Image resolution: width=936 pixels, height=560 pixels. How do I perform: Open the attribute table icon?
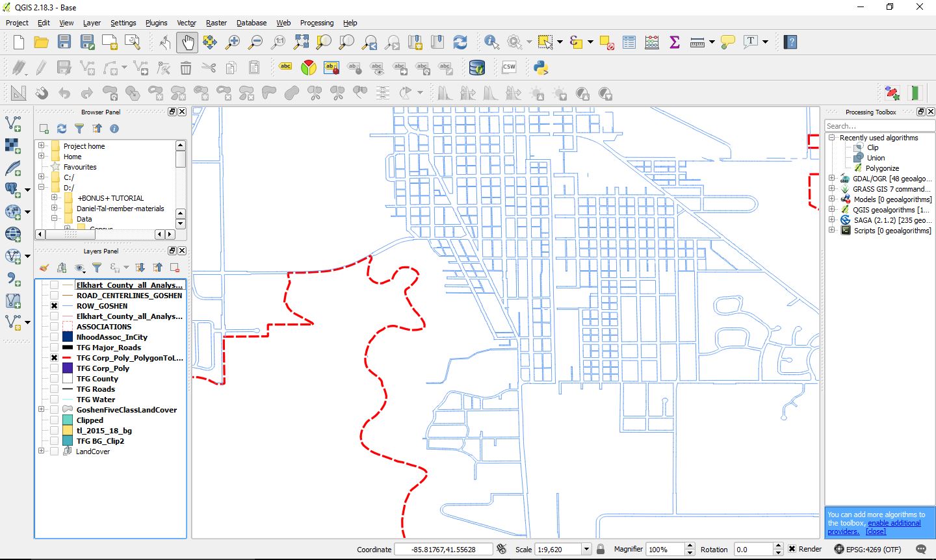(629, 42)
